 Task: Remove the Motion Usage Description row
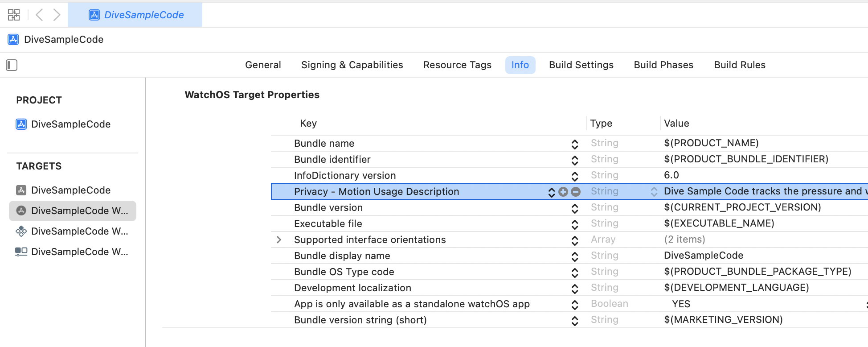(x=576, y=192)
